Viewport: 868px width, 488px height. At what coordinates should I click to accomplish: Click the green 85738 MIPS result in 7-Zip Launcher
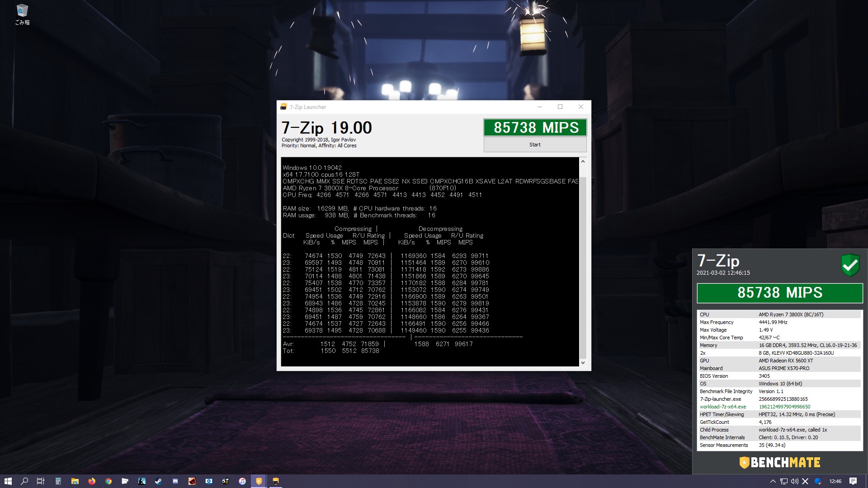pyautogui.click(x=535, y=127)
